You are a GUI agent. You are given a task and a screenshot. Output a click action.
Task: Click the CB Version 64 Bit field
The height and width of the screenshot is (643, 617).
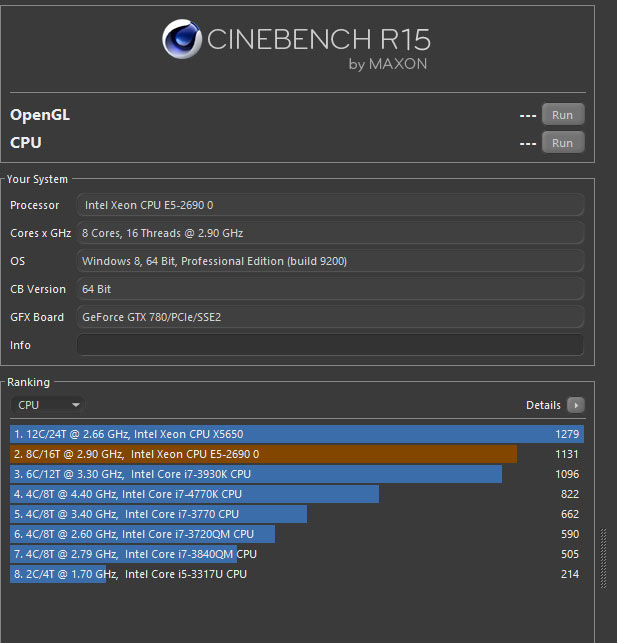330,289
